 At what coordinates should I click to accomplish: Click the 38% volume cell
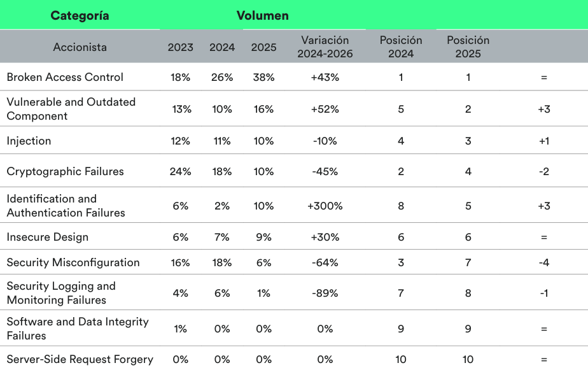(x=263, y=77)
